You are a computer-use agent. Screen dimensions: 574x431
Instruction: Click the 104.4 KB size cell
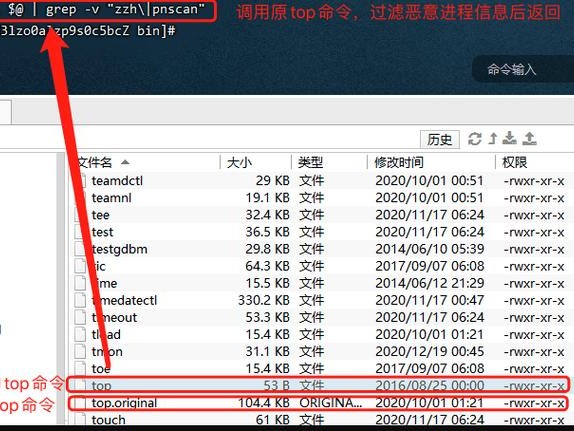click(264, 403)
